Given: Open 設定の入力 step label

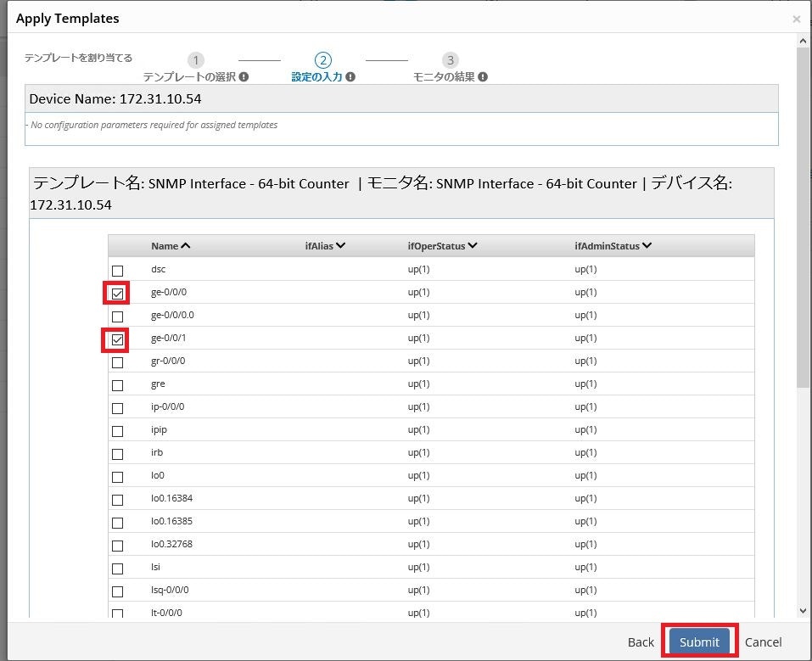Looking at the screenshot, I should tap(317, 76).
